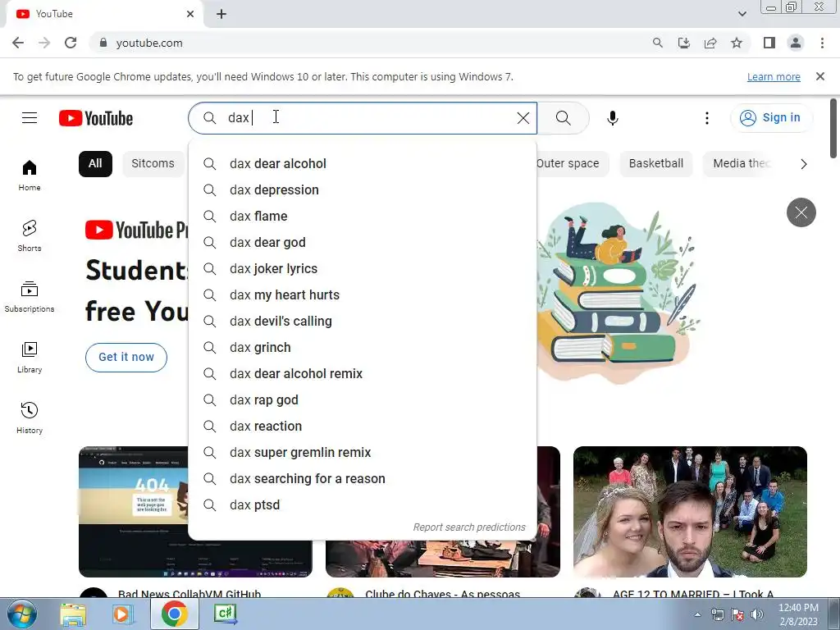Click Learn more about Chrome updates
Viewport: 840px width, 630px height.
click(774, 76)
